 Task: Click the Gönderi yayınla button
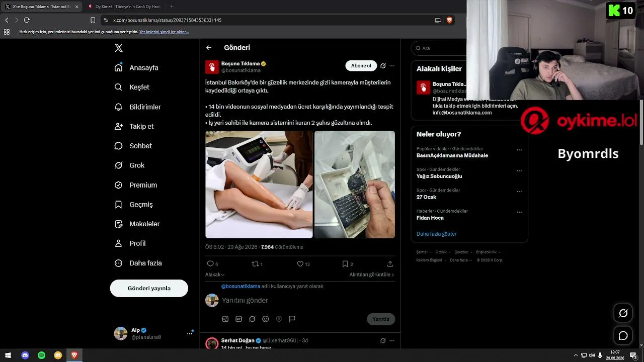coord(149,288)
